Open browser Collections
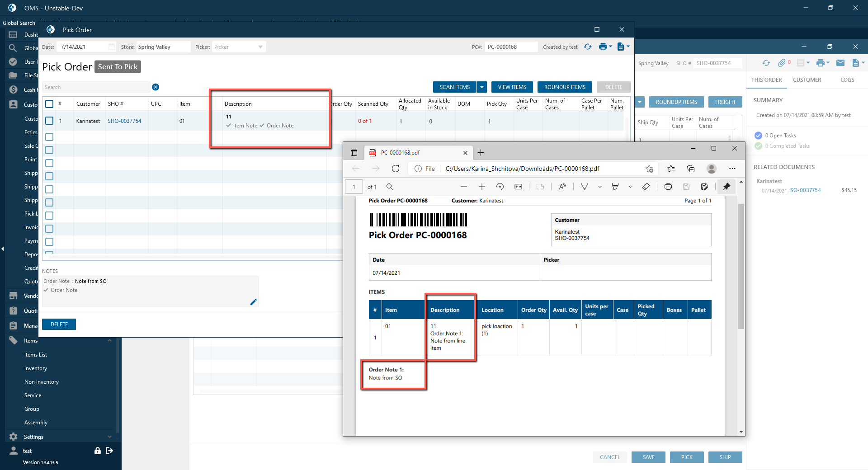Viewport: 868px width, 470px height. 691,169
